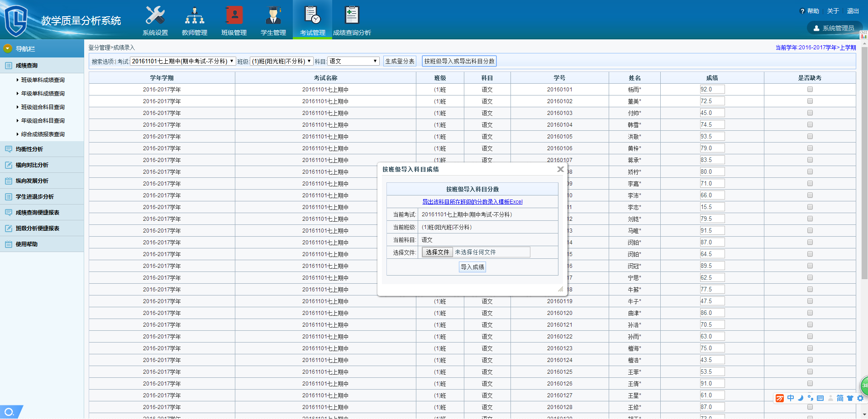Open 系统设置 wrench icon
This screenshot has height=419, width=868.
click(x=155, y=16)
